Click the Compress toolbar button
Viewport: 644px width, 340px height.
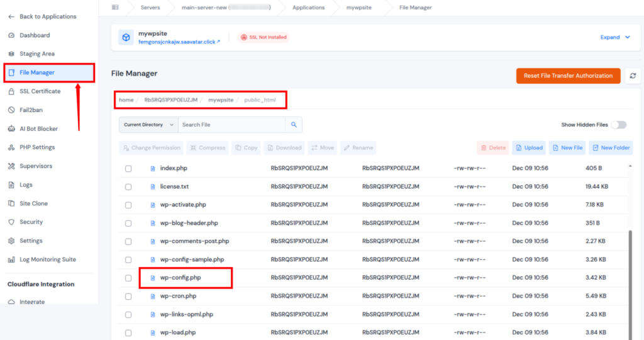coord(208,147)
